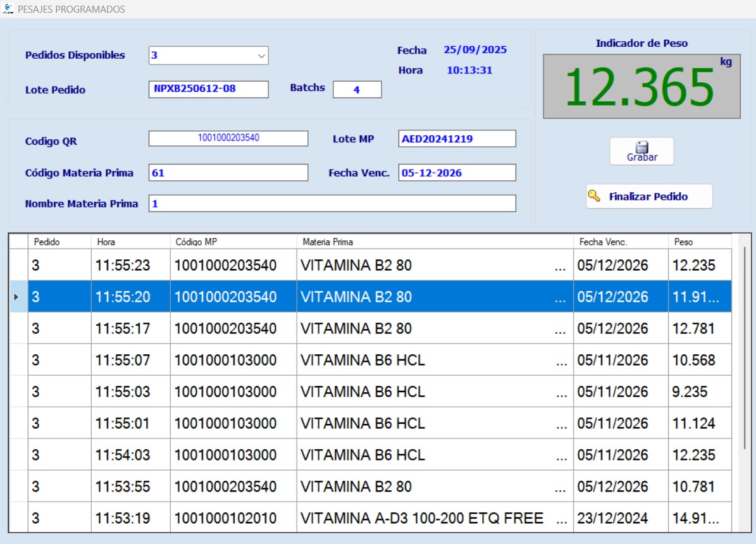Focus the Lote Pedido text box
Viewport: 756px width, 544px height.
(x=208, y=89)
